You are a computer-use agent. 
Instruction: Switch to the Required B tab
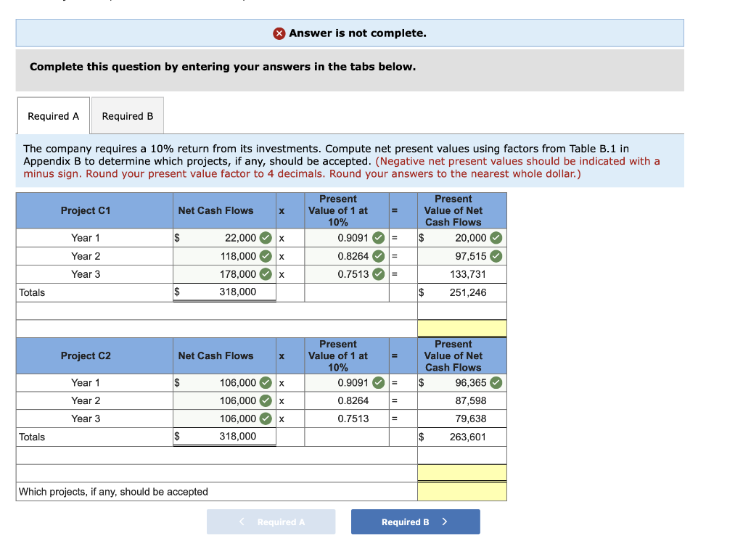(x=127, y=115)
